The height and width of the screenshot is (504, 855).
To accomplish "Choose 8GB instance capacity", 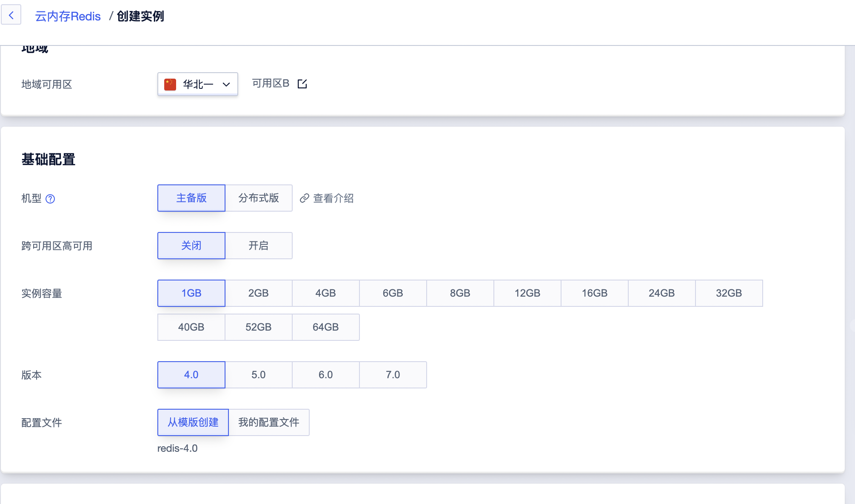I will (460, 293).
